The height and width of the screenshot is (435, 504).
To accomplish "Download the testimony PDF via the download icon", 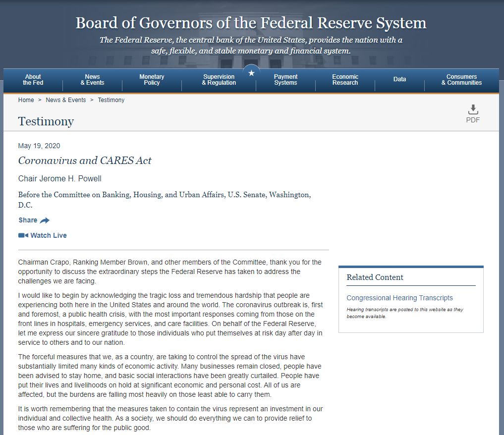I will [473, 109].
